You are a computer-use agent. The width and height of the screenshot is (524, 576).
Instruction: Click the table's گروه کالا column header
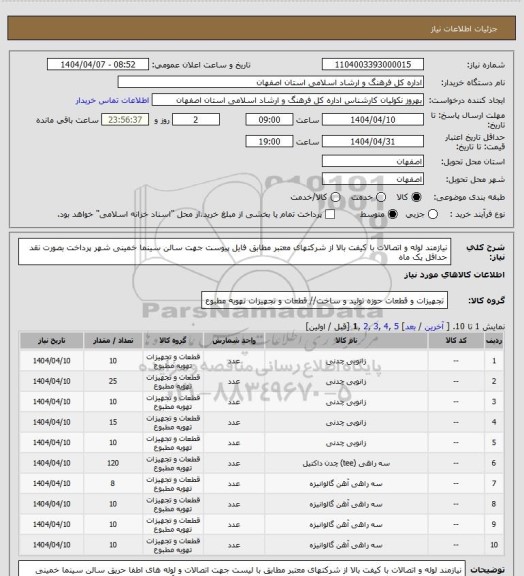click(173, 341)
